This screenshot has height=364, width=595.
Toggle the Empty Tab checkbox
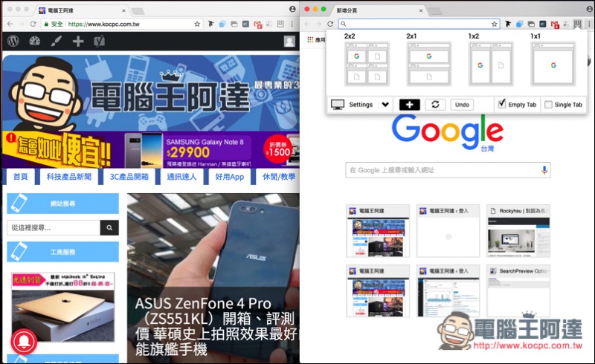(x=501, y=104)
